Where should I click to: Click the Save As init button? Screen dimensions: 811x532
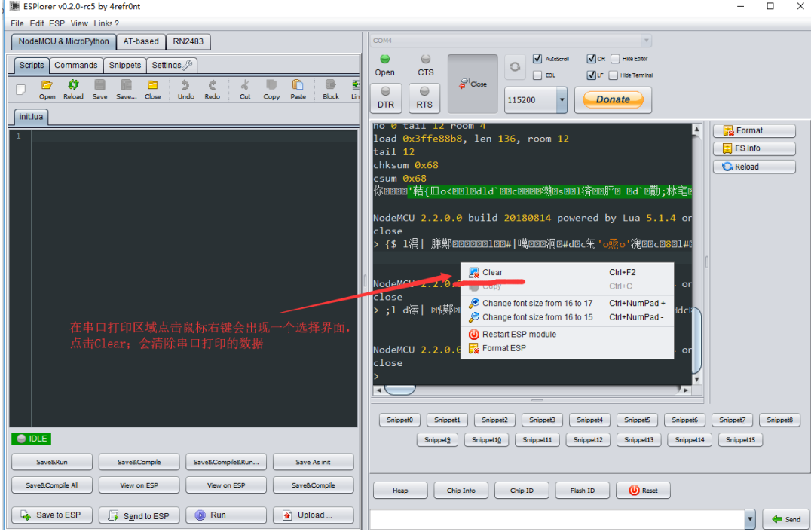[314, 462]
